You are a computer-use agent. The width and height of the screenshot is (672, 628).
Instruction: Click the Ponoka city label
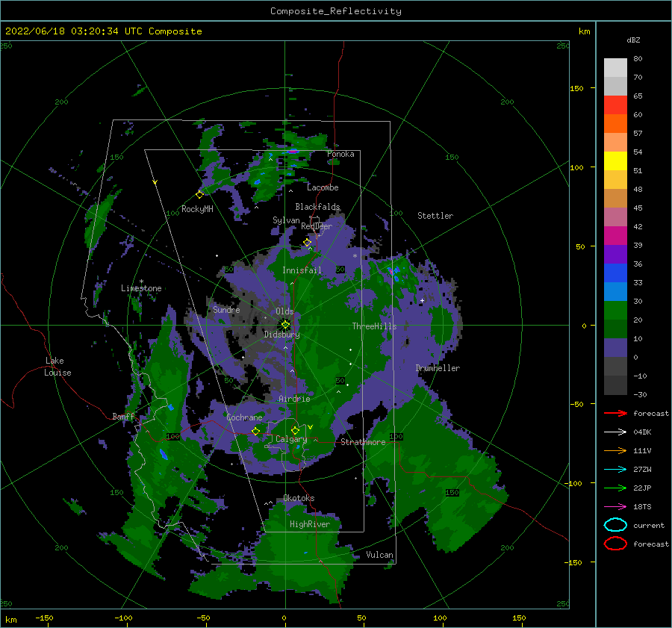pos(340,154)
